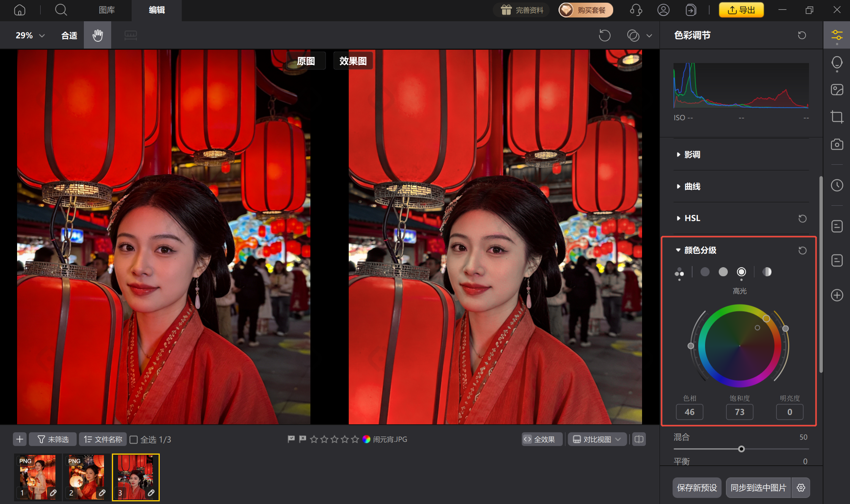
Task: Check the 全选 checkbox below the canvas
Action: (134, 439)
